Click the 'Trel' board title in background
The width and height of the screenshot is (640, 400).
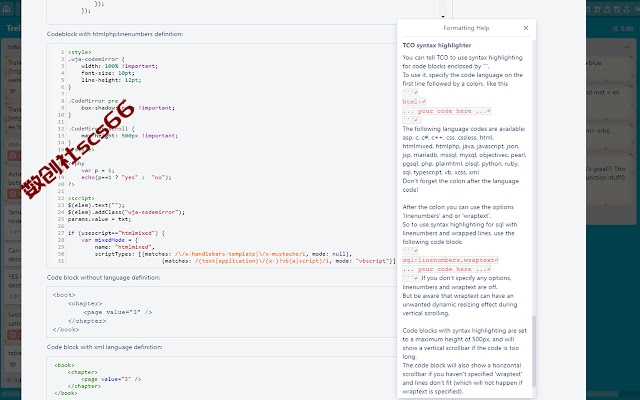click(13, 28)
